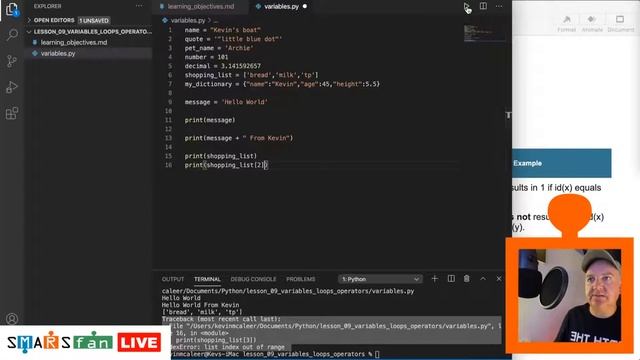This screenshot has height=360, width=640.
Task: Kill terminal with trash icon
Action: [x=467, y=279]
